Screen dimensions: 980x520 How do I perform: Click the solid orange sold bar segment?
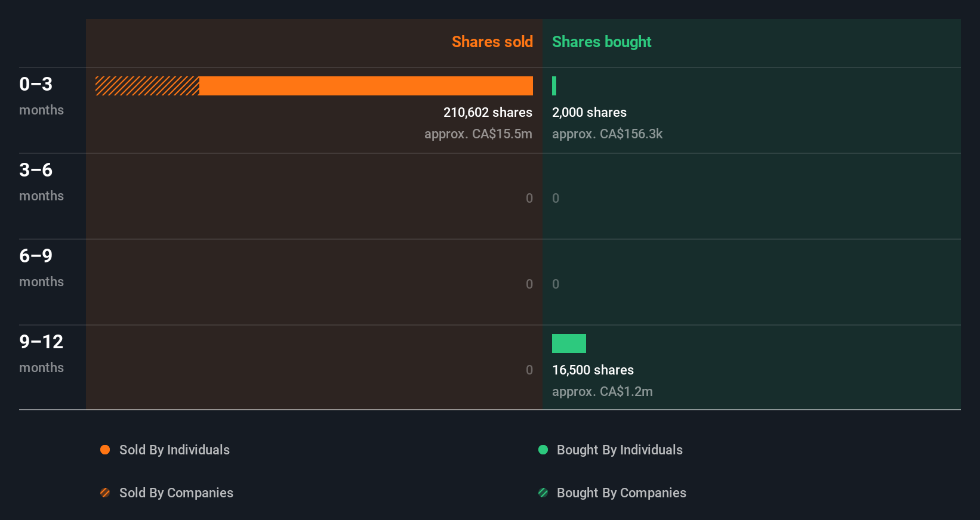click(366, 86)
